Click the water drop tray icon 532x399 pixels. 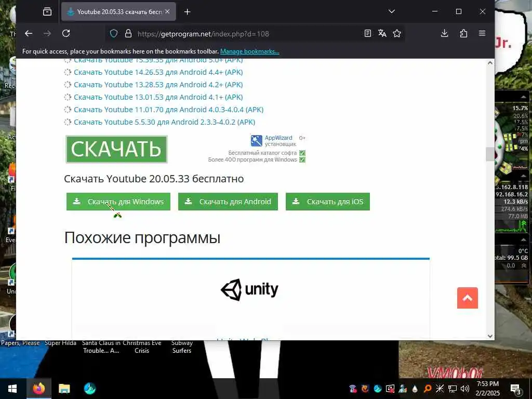click(x=415, y=389)
